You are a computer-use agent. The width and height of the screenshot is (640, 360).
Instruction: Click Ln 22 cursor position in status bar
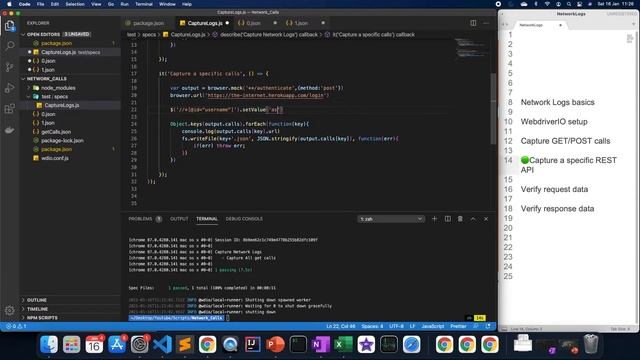[x=341, y=326]
